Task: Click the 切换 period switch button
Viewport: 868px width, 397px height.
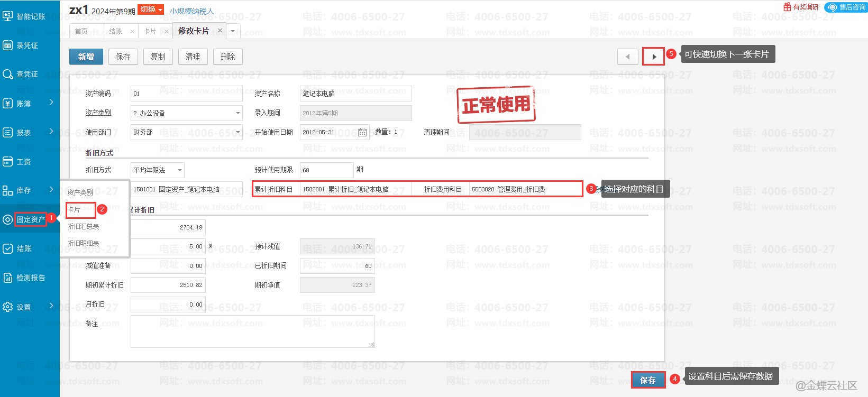Action: coord(150,10)
